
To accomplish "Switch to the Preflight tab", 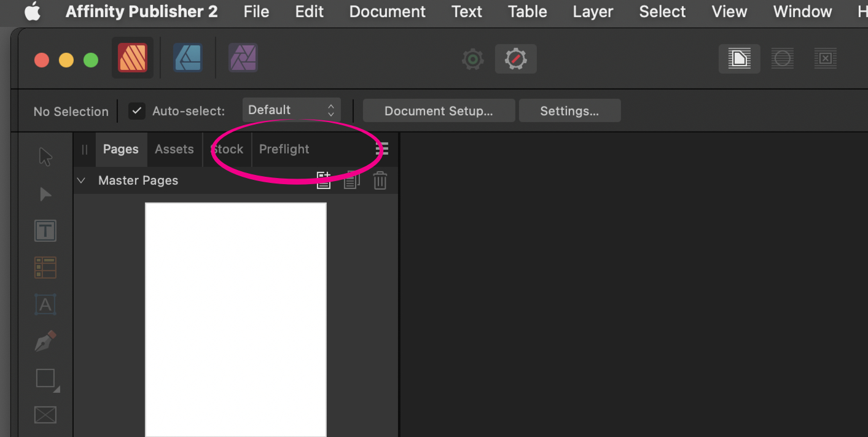I will click(284, 149).
